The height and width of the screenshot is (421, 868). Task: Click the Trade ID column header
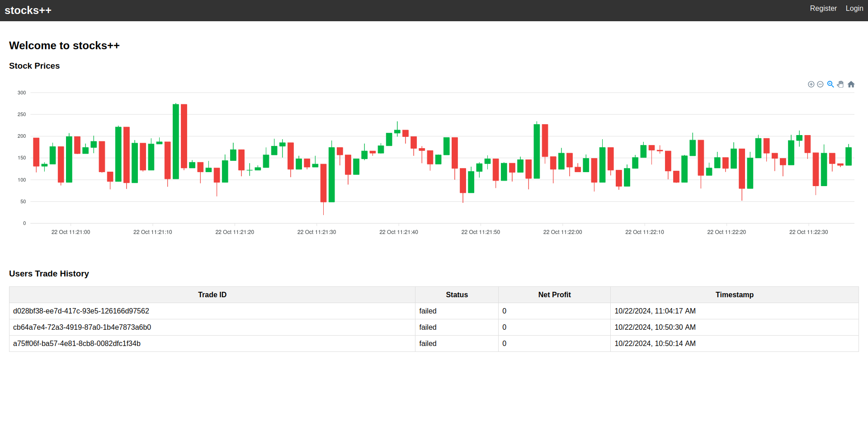pos(212,295)
